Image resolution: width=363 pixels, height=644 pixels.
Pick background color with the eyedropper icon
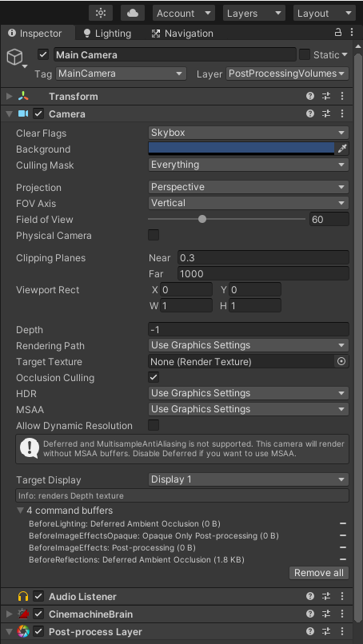342,149
